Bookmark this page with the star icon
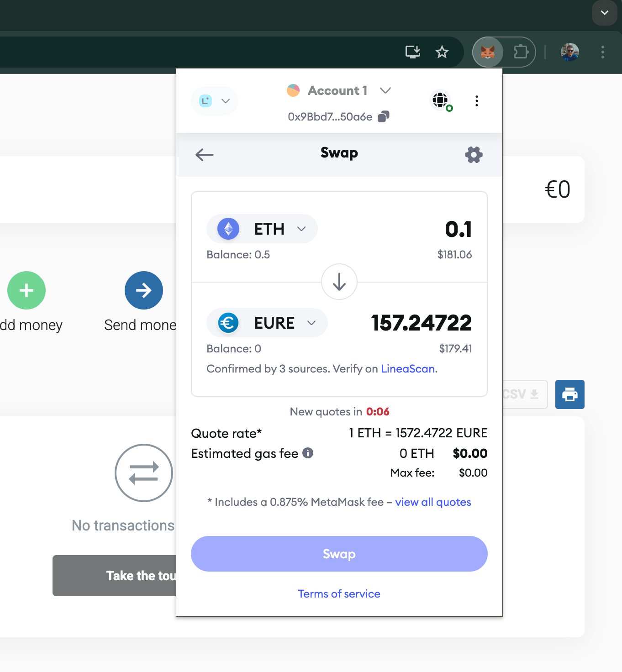The height and width of the screenshot is (672, 622). [442, 52]
